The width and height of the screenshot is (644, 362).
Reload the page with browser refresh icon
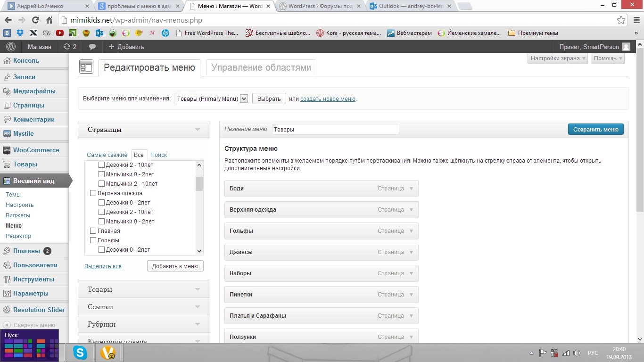35,20
